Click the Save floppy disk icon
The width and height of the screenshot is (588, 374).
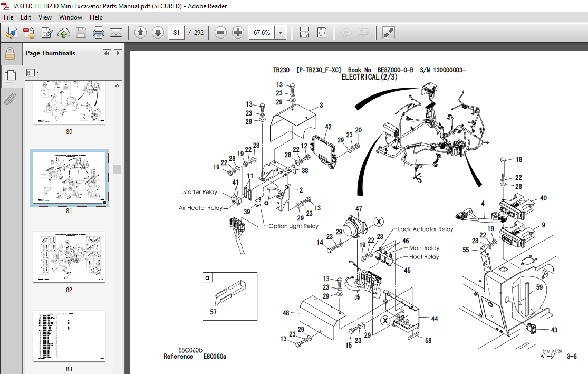pyautogui.click(x=81, y=33)
